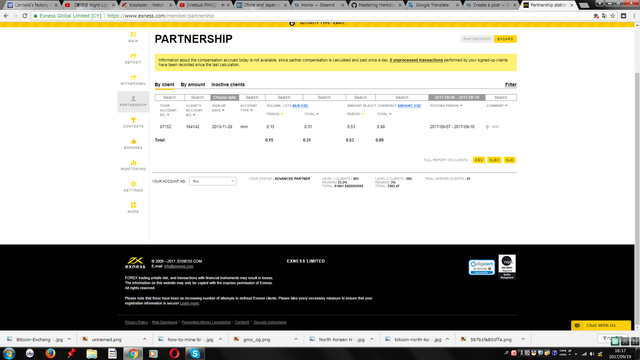Image resolution: width=640 pixels, height=360 pixels.
Task: Open file explorer folder on taskbar
Action: point(91,353)
